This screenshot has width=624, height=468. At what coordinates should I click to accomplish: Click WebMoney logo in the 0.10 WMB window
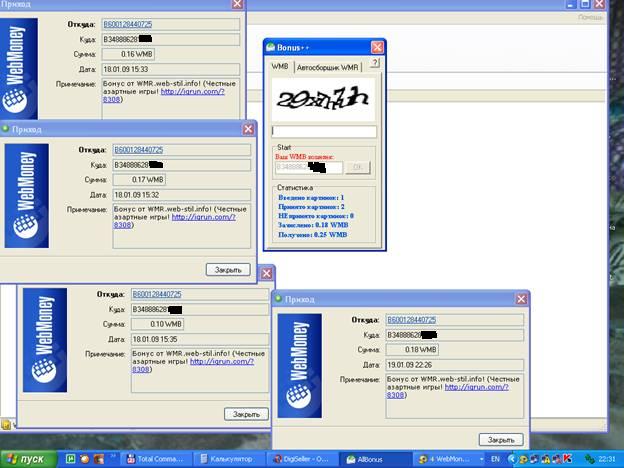click(45, 340)
